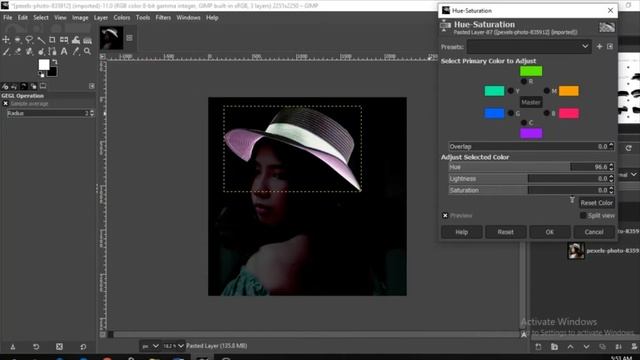Click the restore tool preset icon
This screenshot has height=360, width=640.
pyautogui.click(x=36, y=347)
